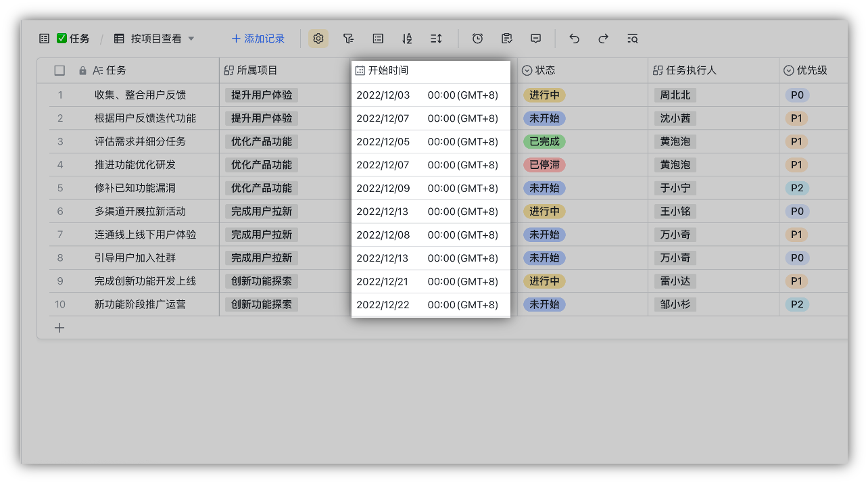Select the 2022/12/21 start date cell
The width and height of the screenshot is (868, 484).
pos(383,281)
